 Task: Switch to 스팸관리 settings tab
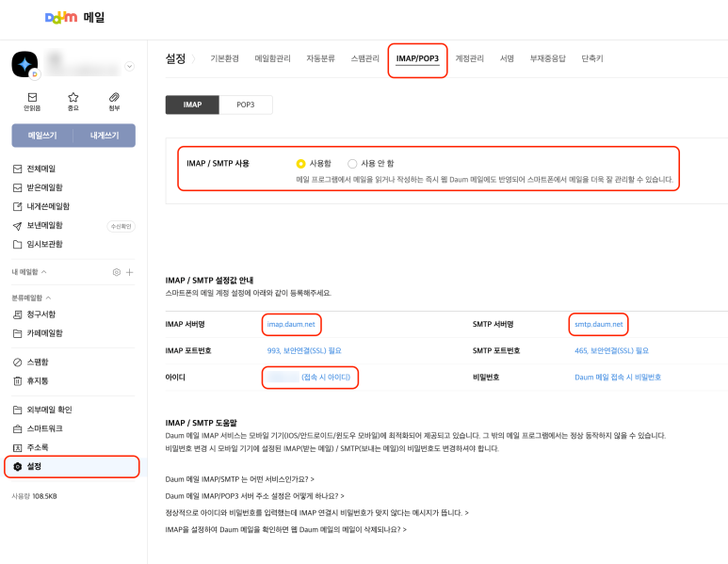coord(364,58)
